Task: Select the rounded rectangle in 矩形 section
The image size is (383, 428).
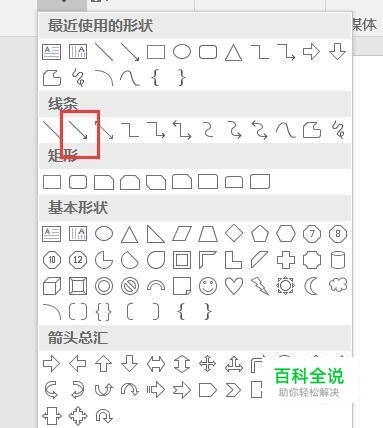Action: click(x=78, y=182)
